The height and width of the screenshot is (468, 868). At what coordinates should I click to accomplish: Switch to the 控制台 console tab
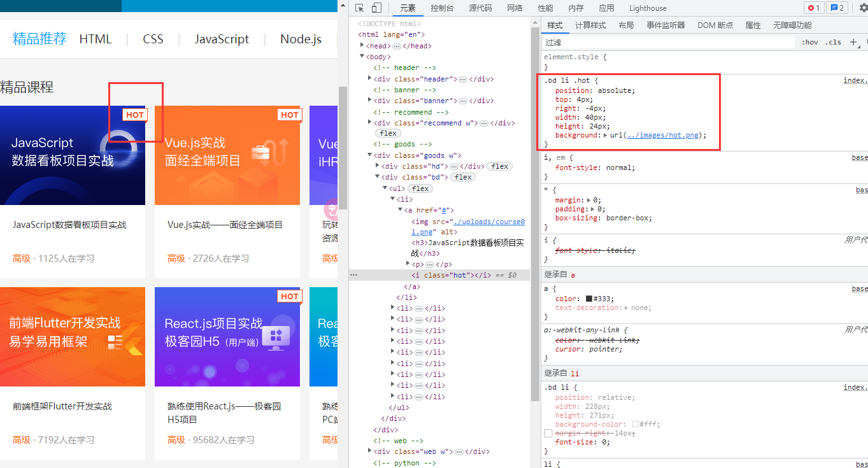tap(442, 8)
